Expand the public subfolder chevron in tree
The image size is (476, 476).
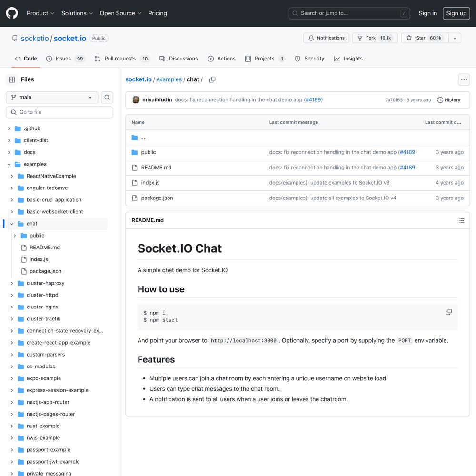tap(15, 236)
